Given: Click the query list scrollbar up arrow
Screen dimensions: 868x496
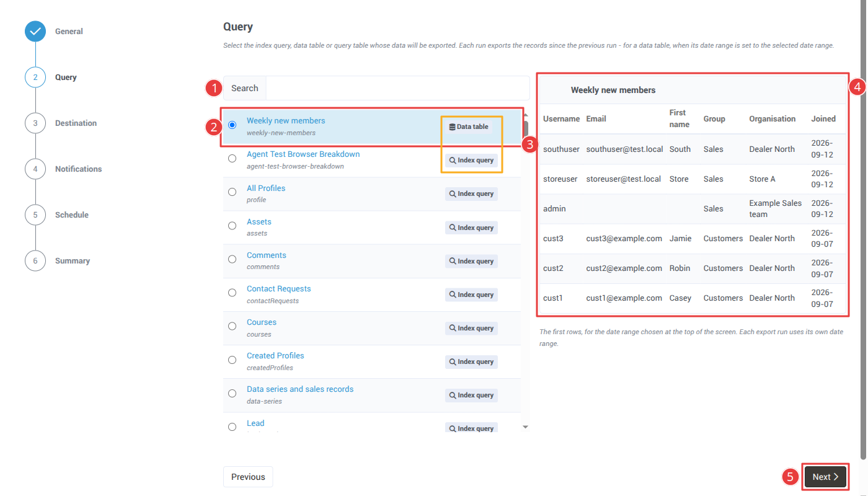Looking at the screenshot, I should point(526,114).
